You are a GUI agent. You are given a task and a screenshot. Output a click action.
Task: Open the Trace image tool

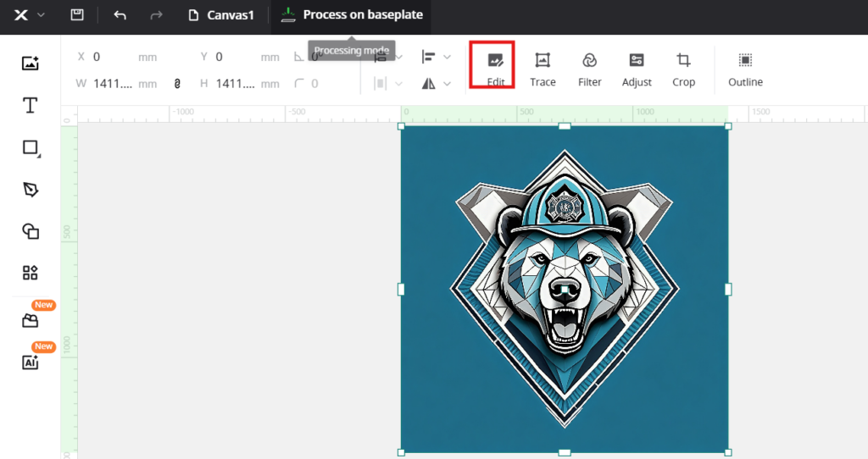coord(542,69)
